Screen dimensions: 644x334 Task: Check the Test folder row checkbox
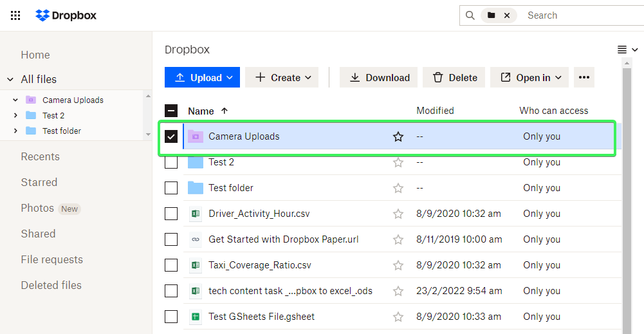click(x=171, y=188)
